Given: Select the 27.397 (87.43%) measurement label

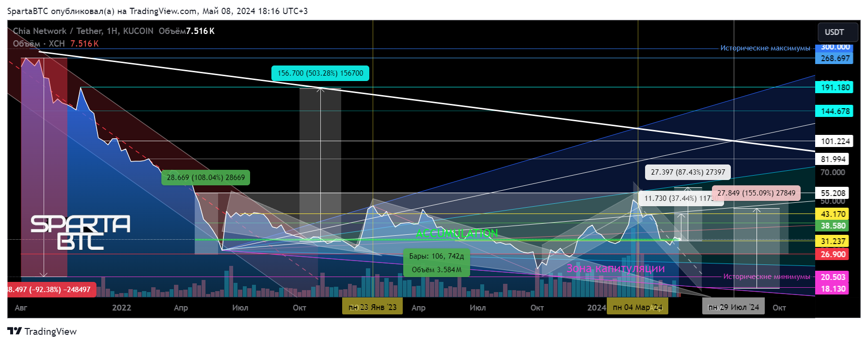Looking at the screenshot, I should [x=688, y=172].
